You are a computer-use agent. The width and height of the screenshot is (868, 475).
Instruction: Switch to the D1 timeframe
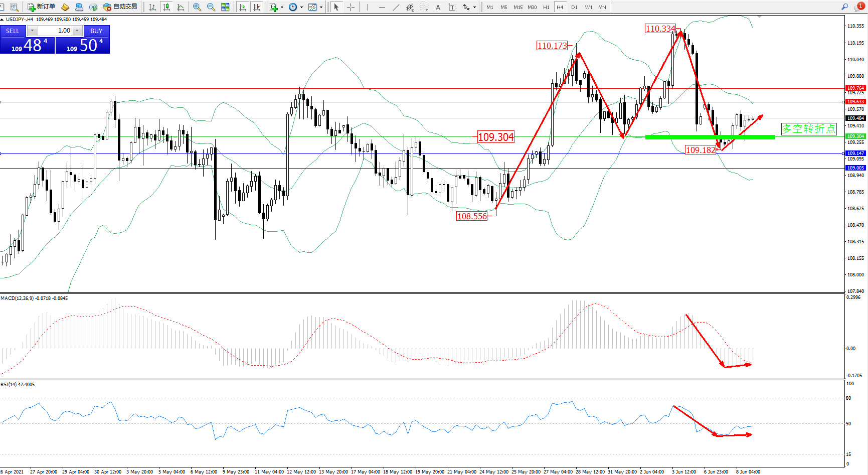click(x=574, y=7)
